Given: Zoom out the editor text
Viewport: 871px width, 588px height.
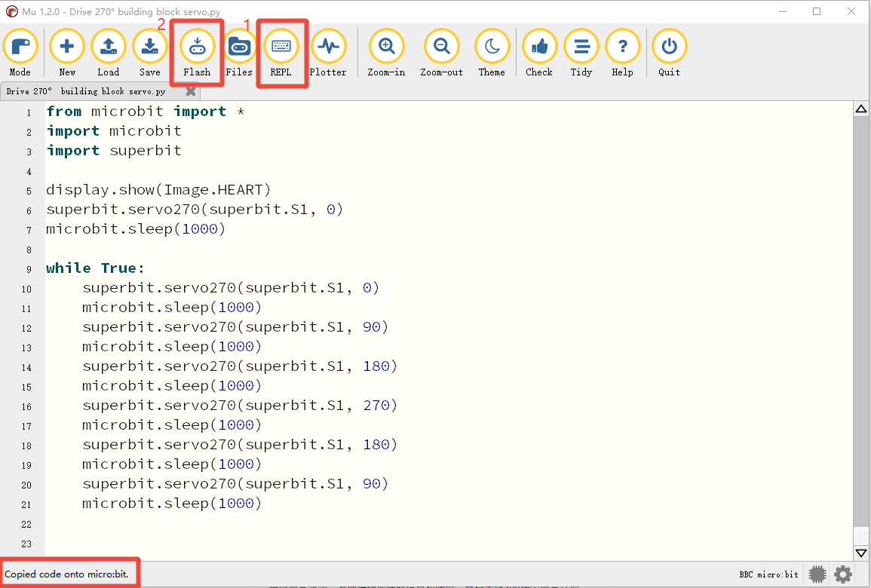Looking at the screenshot, I should click(442, 53).
